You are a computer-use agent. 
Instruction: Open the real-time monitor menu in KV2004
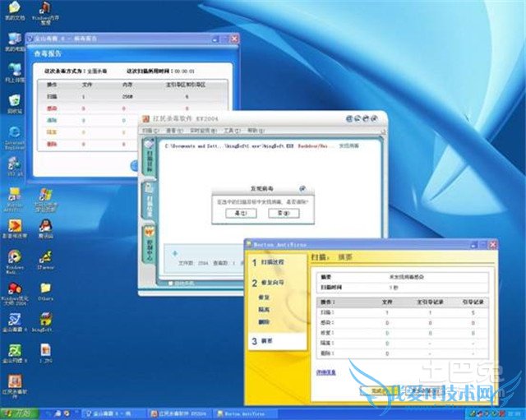[x=204, y=131]
